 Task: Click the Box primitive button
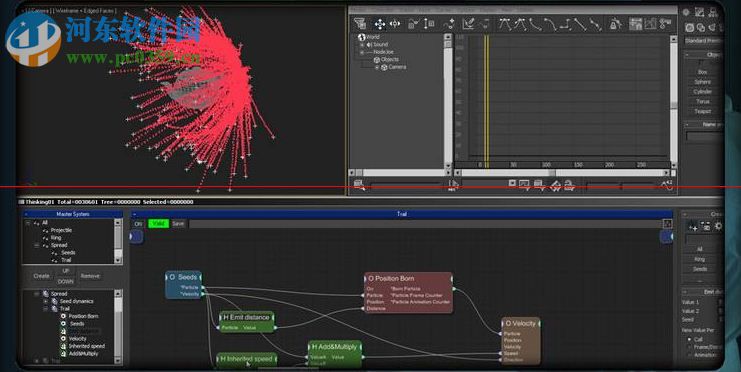pyautogui.click(x=703, y=72)
